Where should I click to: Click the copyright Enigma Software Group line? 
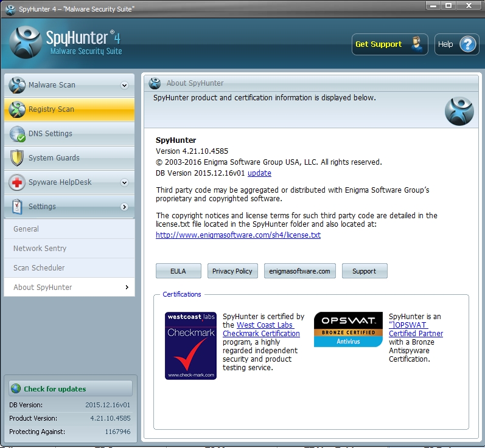(269, 162)
